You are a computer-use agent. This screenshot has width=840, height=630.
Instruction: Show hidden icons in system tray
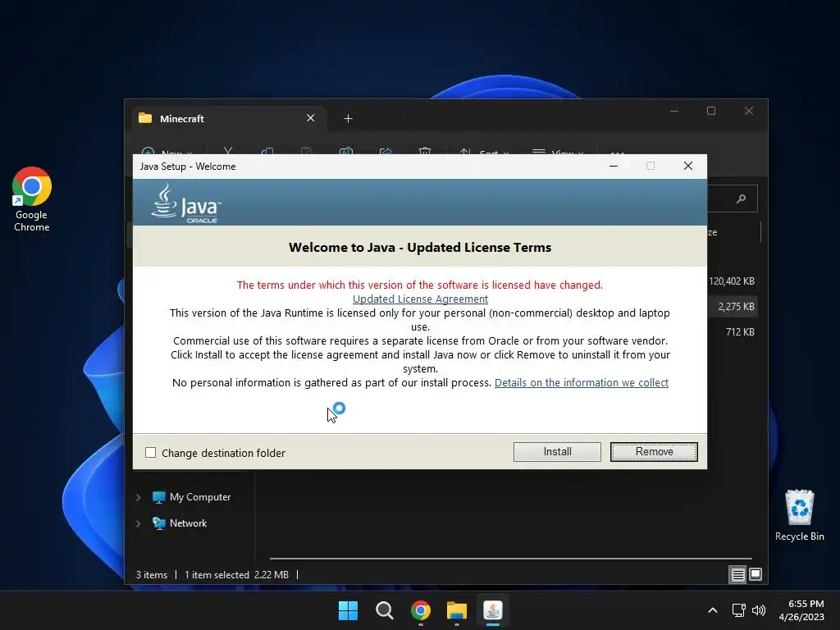[713, 610]
